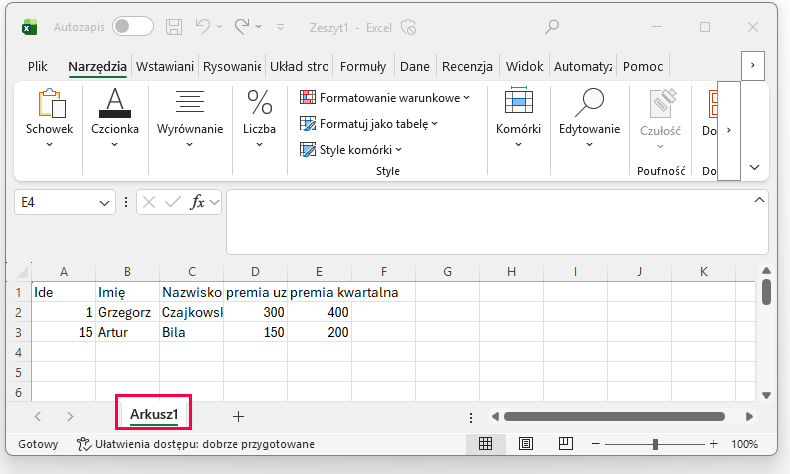The image size is (790, 474).
Task: Click cell containing Grzegorz
Action: point(127,312)
